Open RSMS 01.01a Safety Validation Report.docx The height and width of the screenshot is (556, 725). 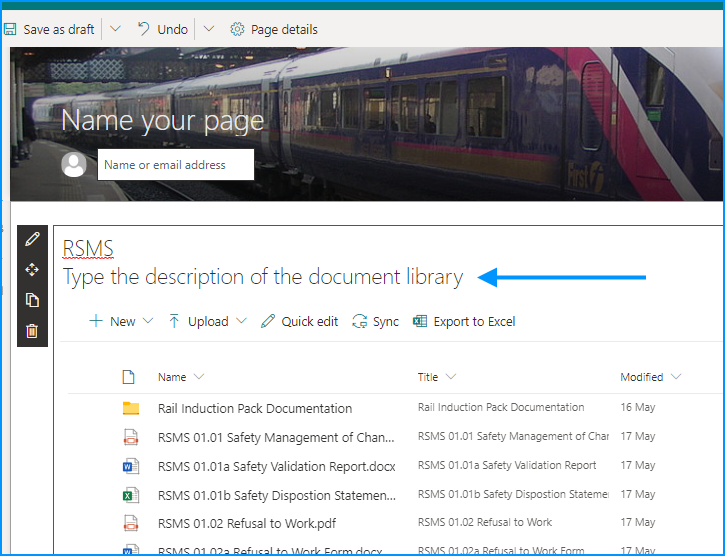276,466
